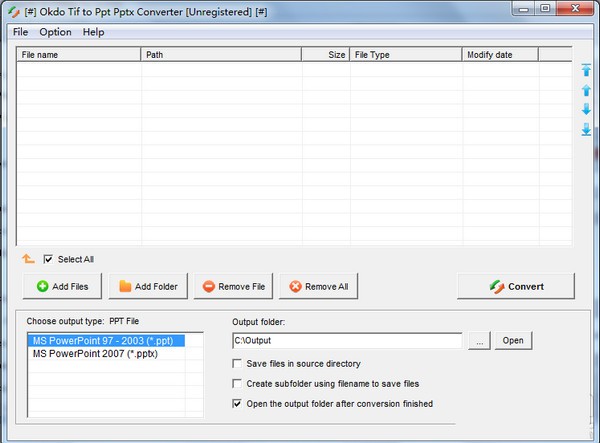Enable Save files in source directory
600x443 pixels.
click(237, 363)
